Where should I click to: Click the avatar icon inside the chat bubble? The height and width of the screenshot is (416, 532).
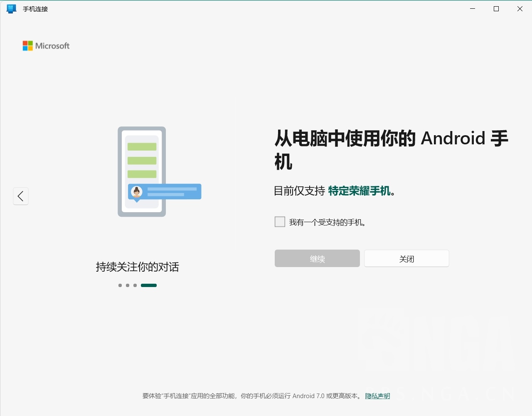point(136,192)
